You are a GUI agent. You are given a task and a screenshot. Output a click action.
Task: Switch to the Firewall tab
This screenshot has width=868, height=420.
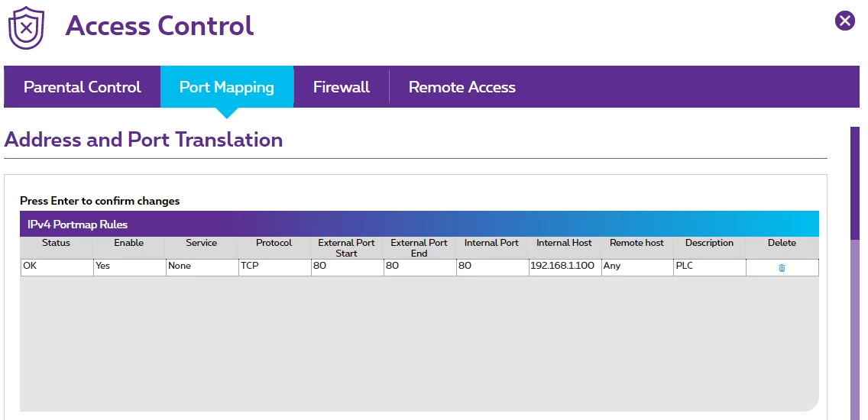[x=341, y=87]
